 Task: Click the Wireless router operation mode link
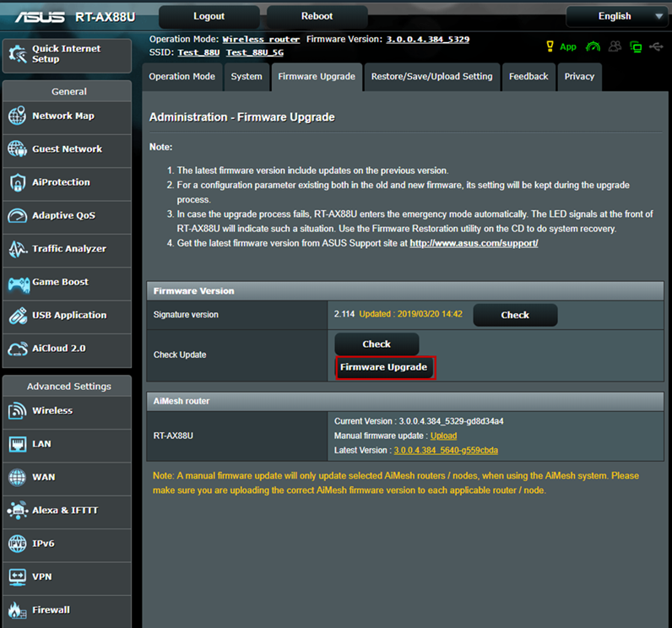point(261,40)
